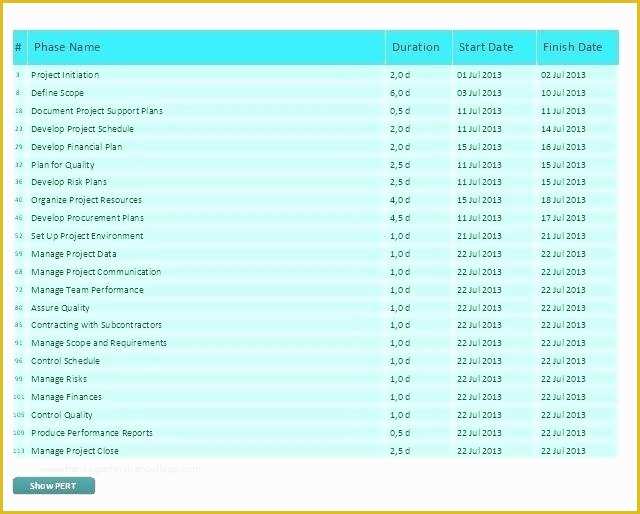Image resolution: width=640 pixels, height=514 pixels.
Task: Open Manage Scope and Requirements phase
Action: point(99,343)
